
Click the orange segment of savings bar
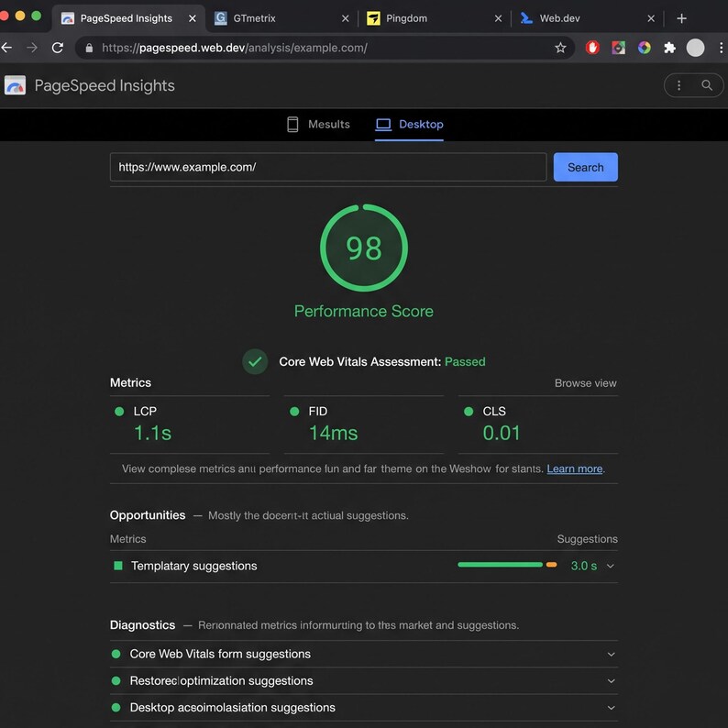(x=552, y=565)
